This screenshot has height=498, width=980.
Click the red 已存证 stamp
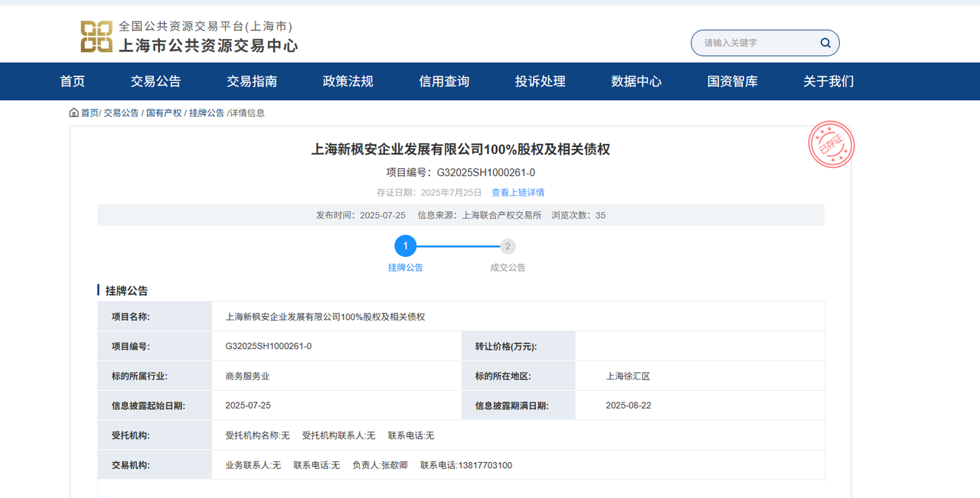pos(831,145)
